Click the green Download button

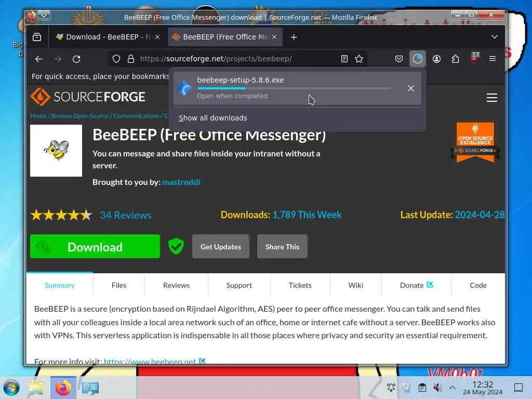(x=95, y=247)
